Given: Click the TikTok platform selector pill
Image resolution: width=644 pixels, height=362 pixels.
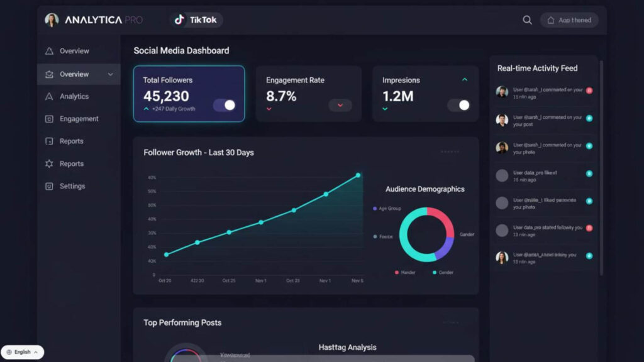Looking at the screenshot, I should point(196,19).
